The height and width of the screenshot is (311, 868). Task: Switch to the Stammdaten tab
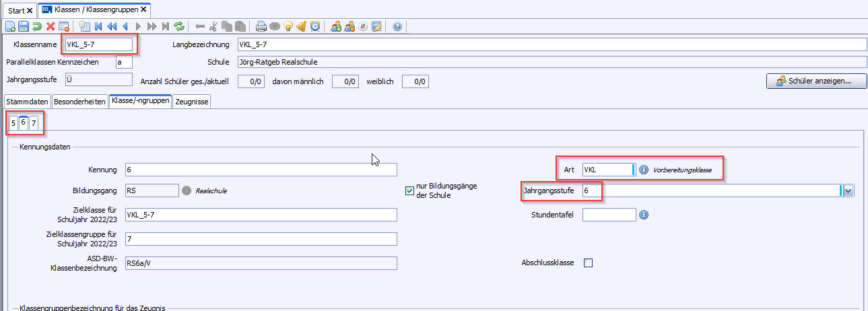point(27,102)
